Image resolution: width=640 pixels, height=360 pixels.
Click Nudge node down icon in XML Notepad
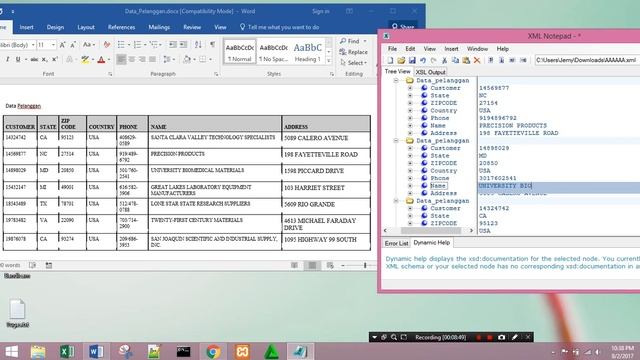[x=502, y=60]
